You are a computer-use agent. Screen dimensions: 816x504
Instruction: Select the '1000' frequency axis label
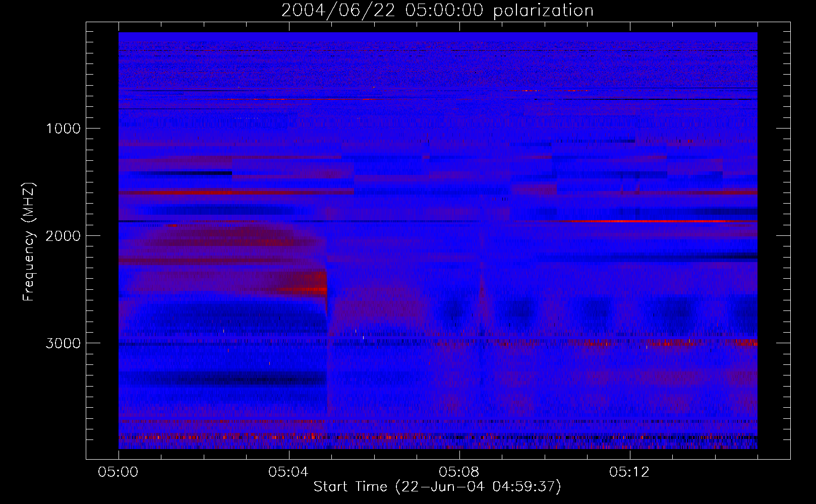(64, 129)
